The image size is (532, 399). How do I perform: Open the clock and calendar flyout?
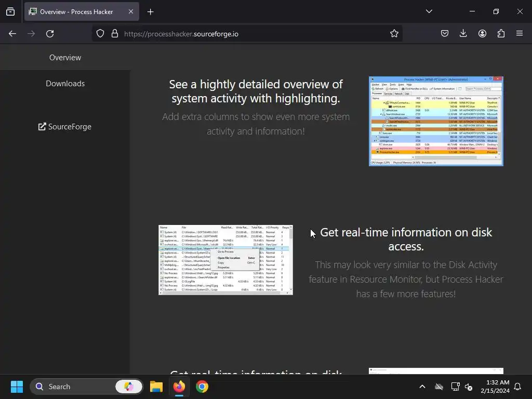coord(495,387)
